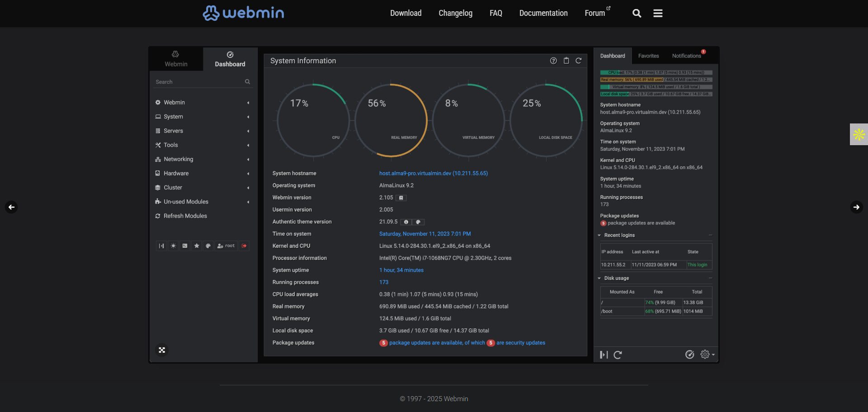
Task: Click the host.alma9-pro.virtualmin.dev hostname link
Action: 433,173
